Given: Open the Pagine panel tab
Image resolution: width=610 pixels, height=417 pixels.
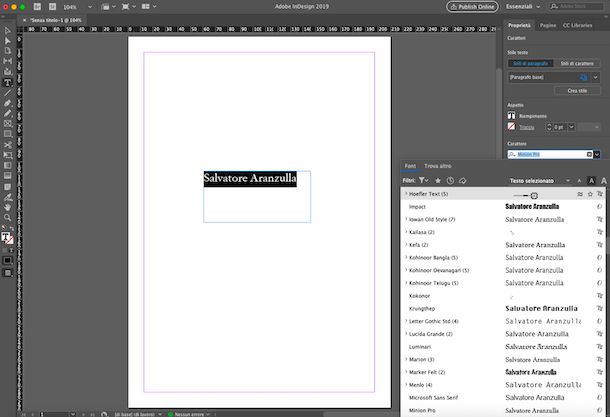Looking at the screenshot, I should click(x=548, y=25).
